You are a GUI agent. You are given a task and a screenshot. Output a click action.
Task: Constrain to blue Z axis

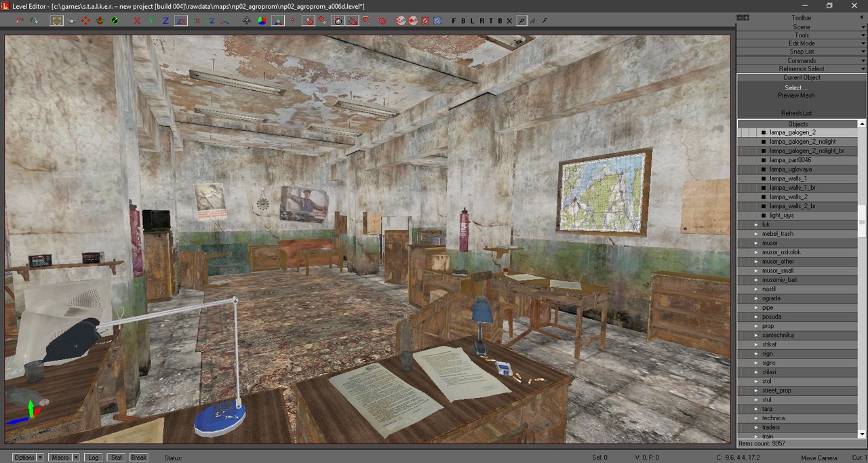165,21
